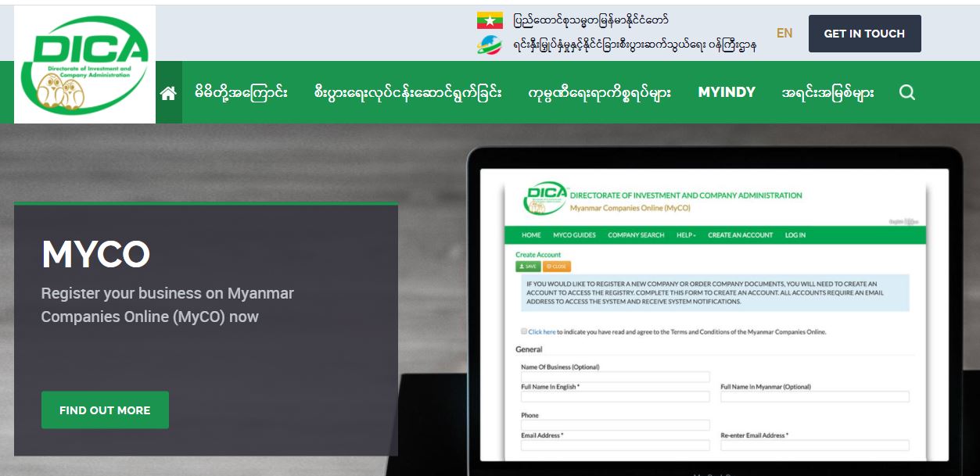
Task: Switch language to EN
Action: (x=784, y=34)
